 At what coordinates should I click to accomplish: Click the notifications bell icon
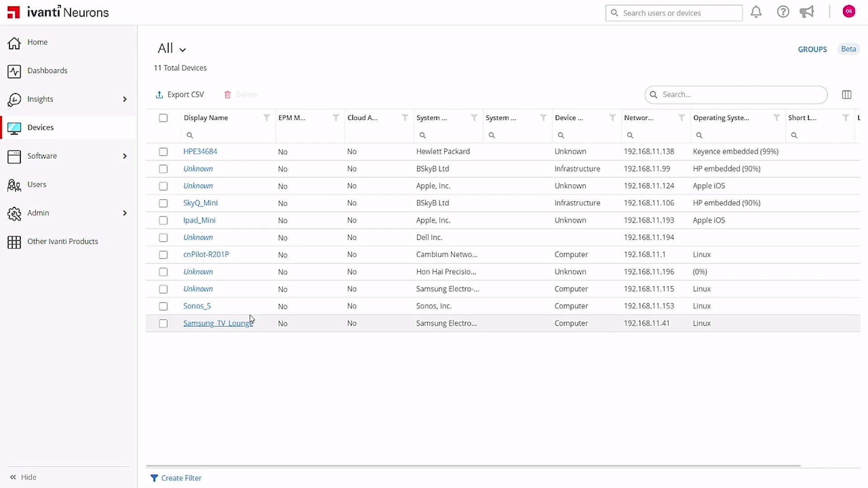(756, 12)
